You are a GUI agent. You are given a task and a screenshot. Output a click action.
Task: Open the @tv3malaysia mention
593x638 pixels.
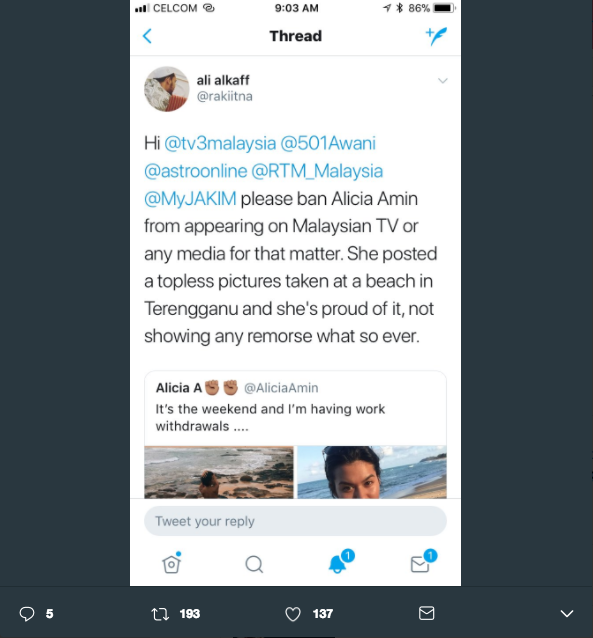[x=220, y=143]
